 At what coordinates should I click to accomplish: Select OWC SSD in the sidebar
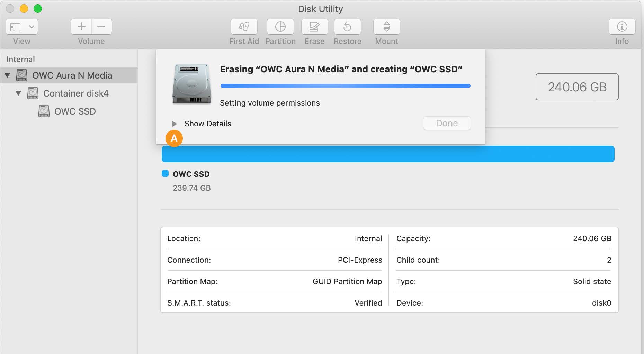[75, 111]
